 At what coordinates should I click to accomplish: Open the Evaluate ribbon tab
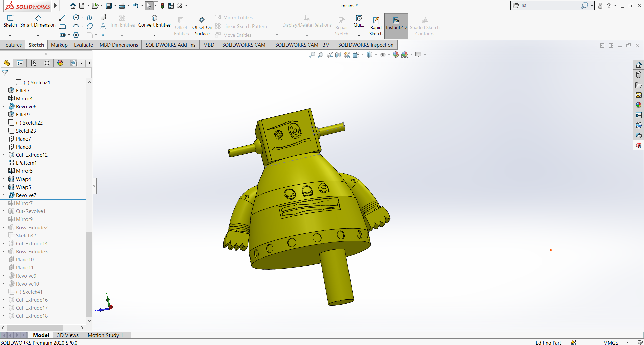point(83,45)
